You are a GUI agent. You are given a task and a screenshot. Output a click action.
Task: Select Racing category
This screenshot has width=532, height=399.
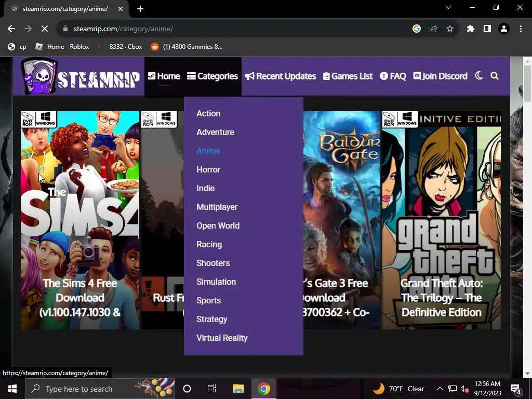(x=209, y=244)
